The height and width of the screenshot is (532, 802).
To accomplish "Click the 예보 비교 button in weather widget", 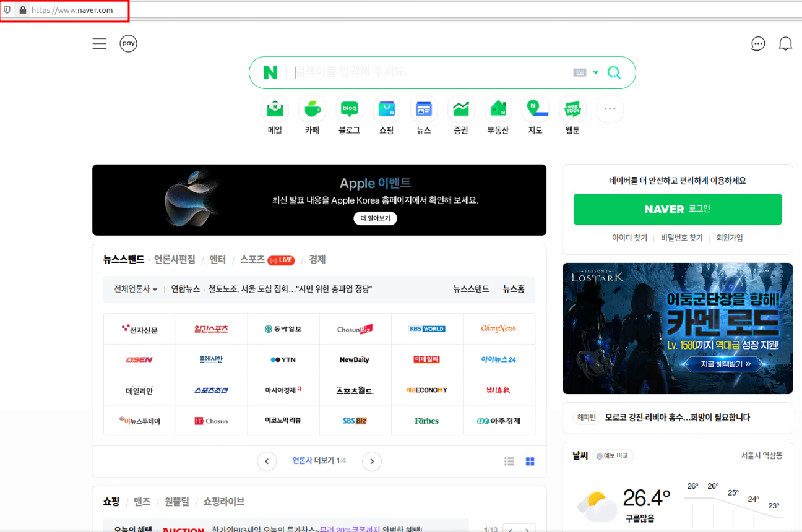I will [613, 456].
